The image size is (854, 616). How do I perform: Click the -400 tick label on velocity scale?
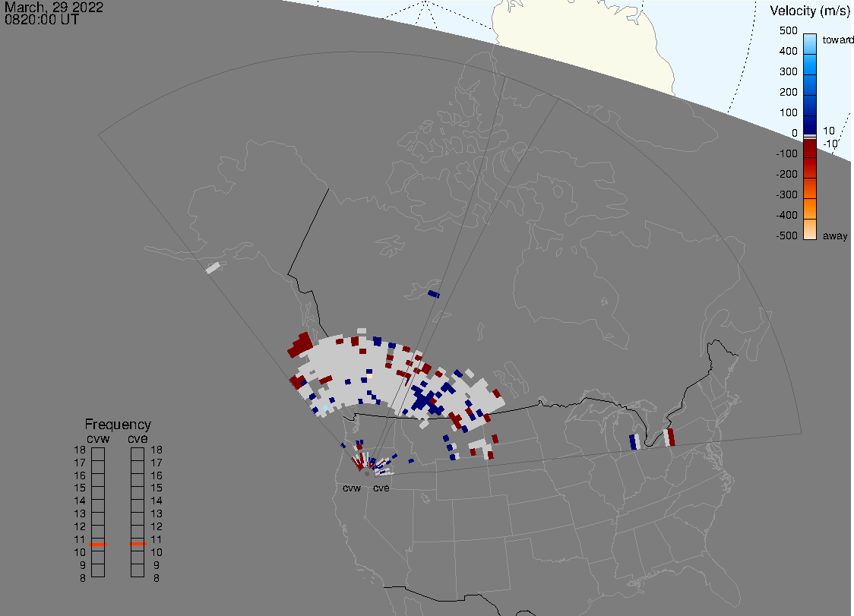pos(786,215)
